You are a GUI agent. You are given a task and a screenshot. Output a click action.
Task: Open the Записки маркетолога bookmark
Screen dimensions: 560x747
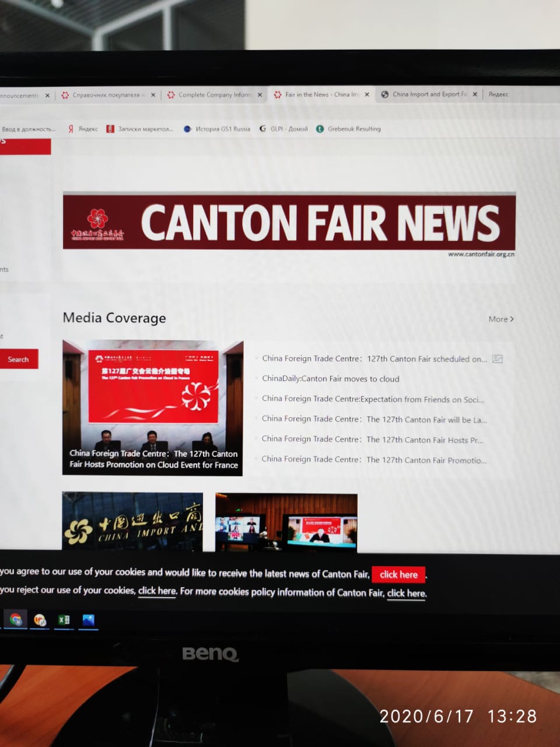[140, 129]
